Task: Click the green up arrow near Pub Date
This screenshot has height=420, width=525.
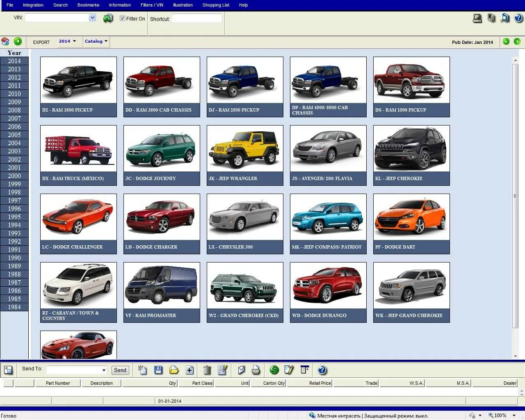Action: coord(506,41)
